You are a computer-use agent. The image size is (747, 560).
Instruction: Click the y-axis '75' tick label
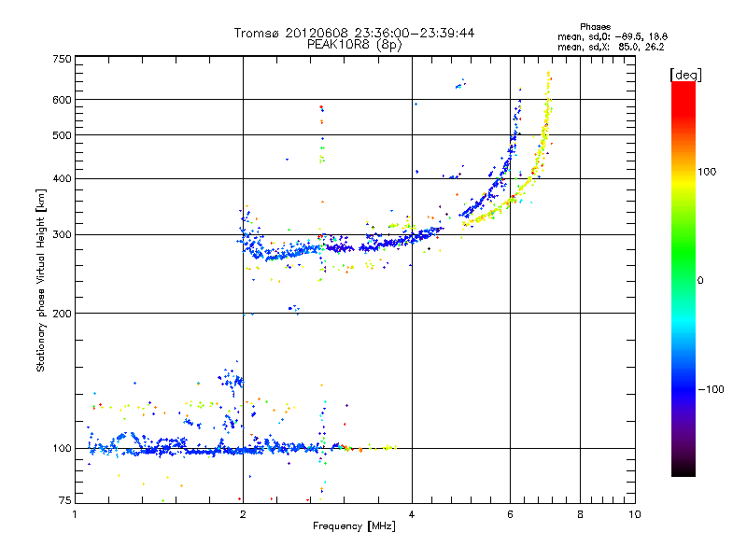65,500
